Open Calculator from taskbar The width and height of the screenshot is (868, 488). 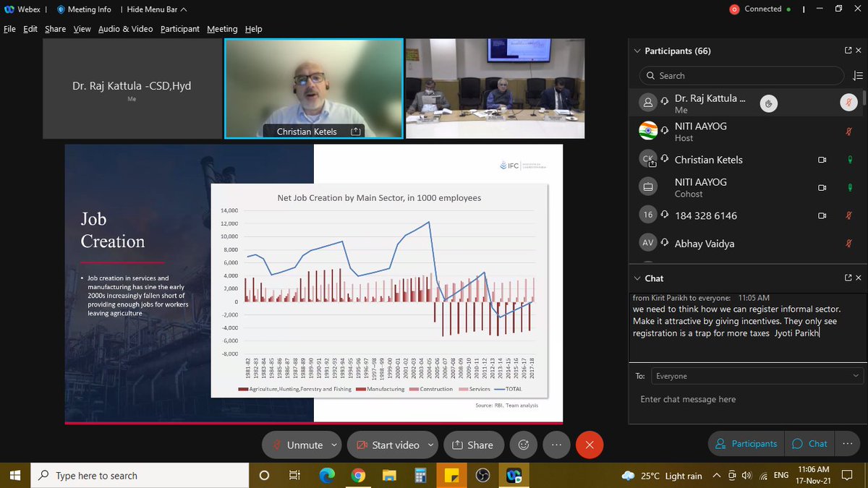tap(421, 475)
